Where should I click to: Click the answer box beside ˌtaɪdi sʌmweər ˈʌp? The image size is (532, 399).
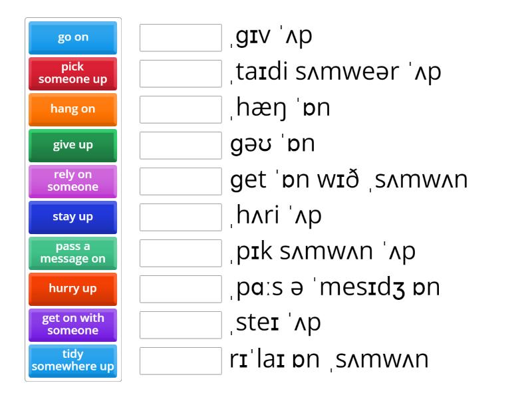180,73
